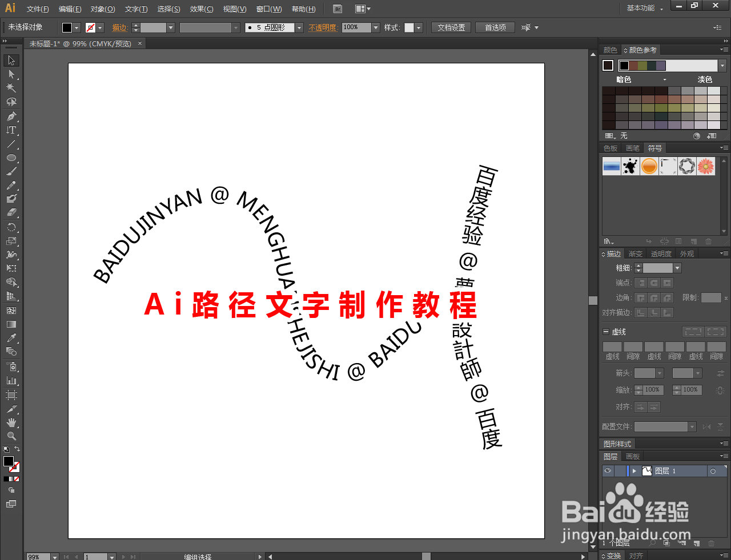Viewport: 731px width, 560px height.
Task: Toggle the 虚线 dashed line checkbox
Action: click(606, 332)
